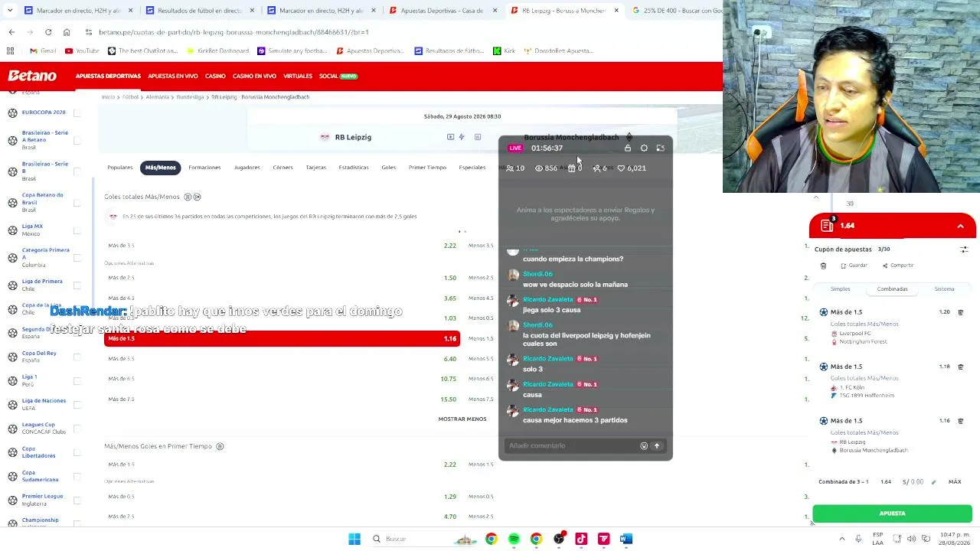Image resolution: width=980 pixels, height=551 pixels.
Task: Show hidden system tray icons
Action: point(842,539)
